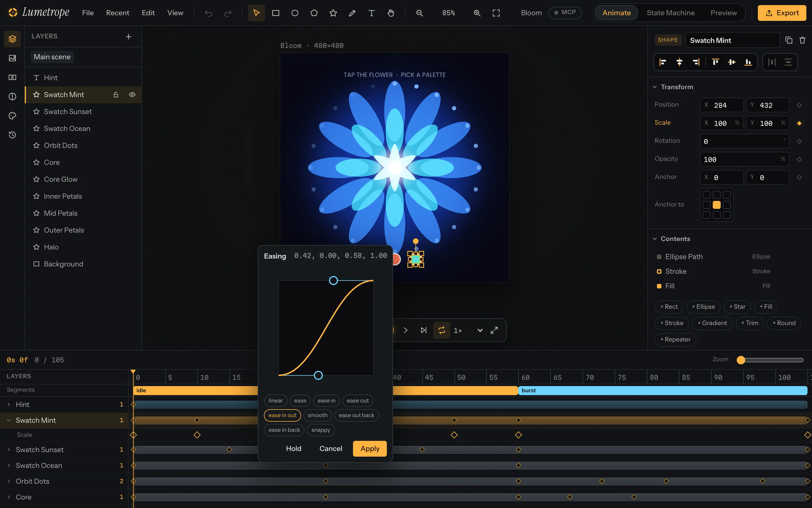Add a new layer with plus icon
812x508 pixels.
pyautogui.click(x=128, y=36)
